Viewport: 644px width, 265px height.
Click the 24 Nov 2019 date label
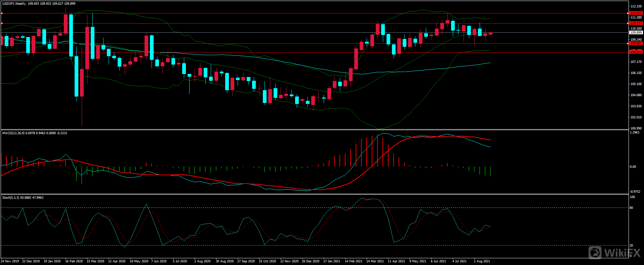click(x=10, y=261)
